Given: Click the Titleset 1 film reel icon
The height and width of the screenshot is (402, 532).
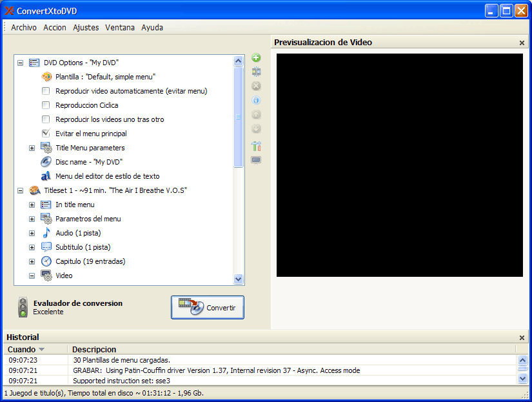Looking at the screenshot, I should pos(35,190).
